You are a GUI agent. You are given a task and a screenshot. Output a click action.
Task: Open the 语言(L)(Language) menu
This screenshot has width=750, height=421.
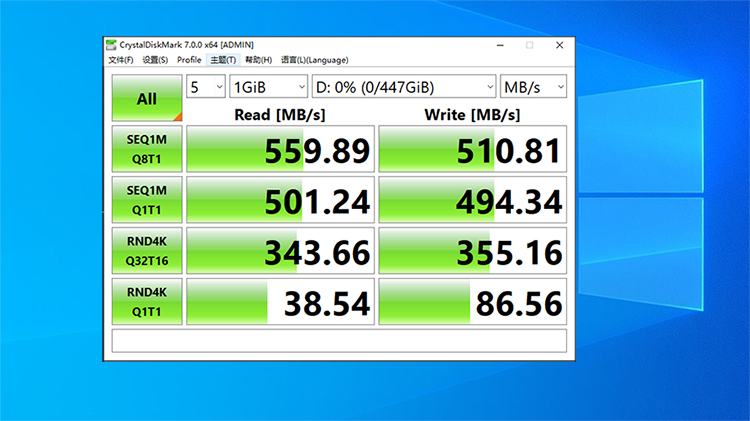click(314, 60)
